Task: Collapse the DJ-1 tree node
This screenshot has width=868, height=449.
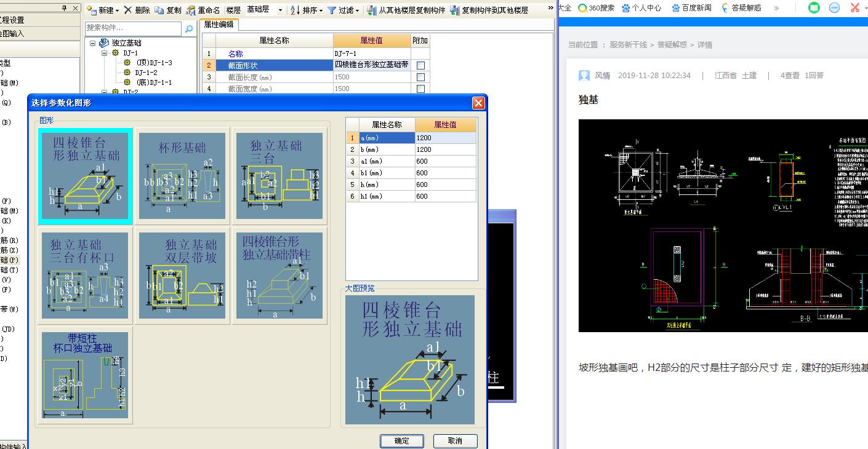Action: point(105,53)
